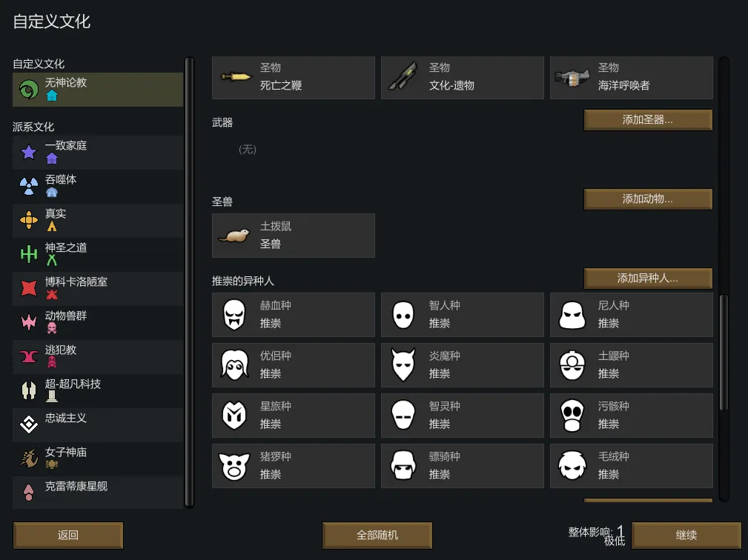
Task: Select 一致家庭 in faction culture list
Action: (98, 153)
